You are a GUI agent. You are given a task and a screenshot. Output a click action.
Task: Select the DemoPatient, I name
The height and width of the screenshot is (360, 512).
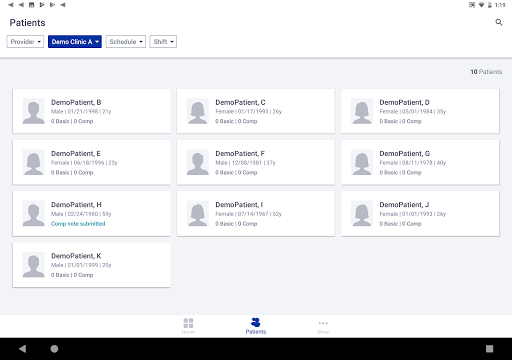pos(239,205)
